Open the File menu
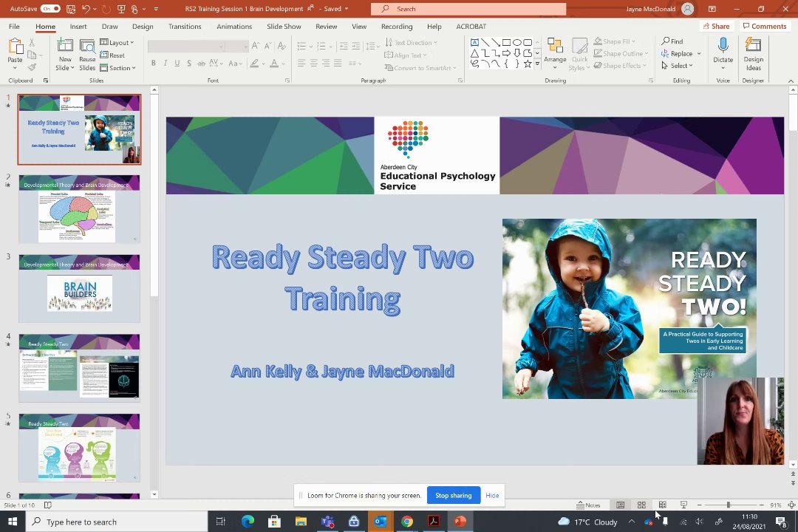Screen dimensions: 798x532 14,27
